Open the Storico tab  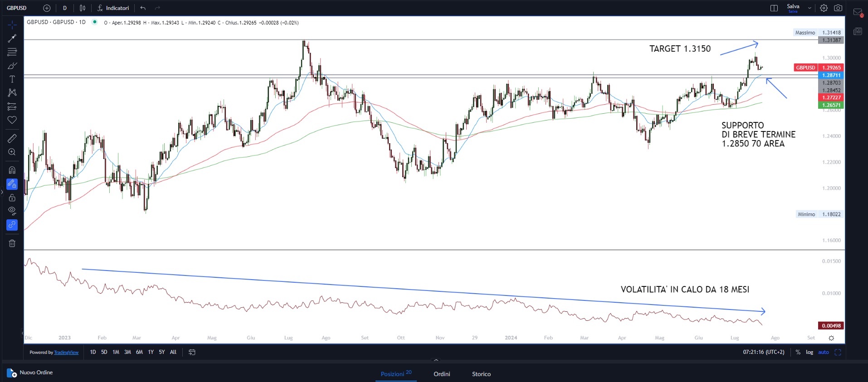pos(481,374)
